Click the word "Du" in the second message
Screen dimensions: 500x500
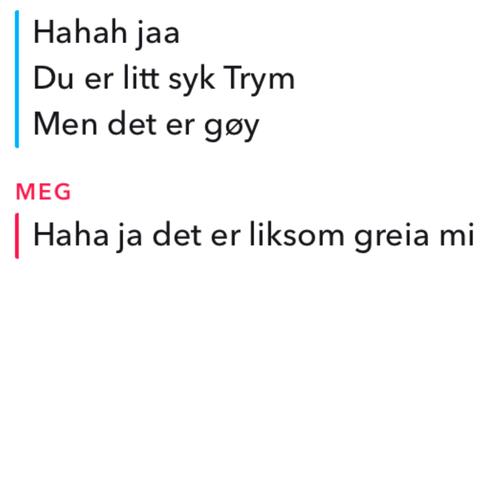point(53,78)
